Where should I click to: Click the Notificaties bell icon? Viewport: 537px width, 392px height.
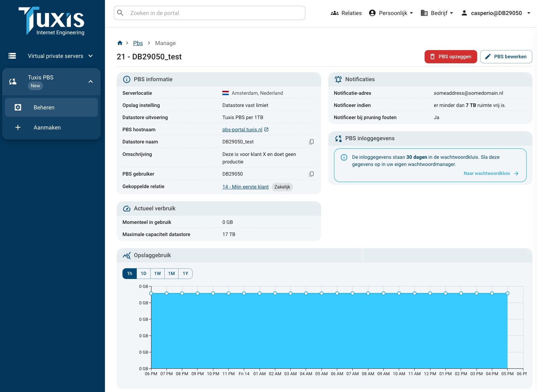click(x=338, y=79)
